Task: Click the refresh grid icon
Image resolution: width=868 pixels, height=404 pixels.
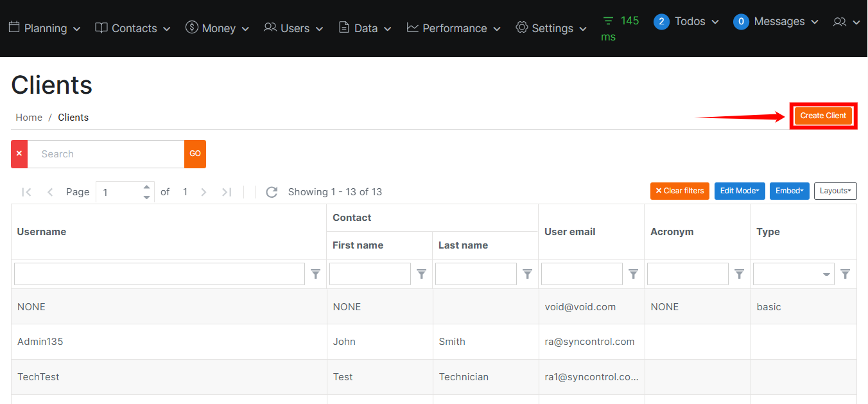Action: coord(272,192)
